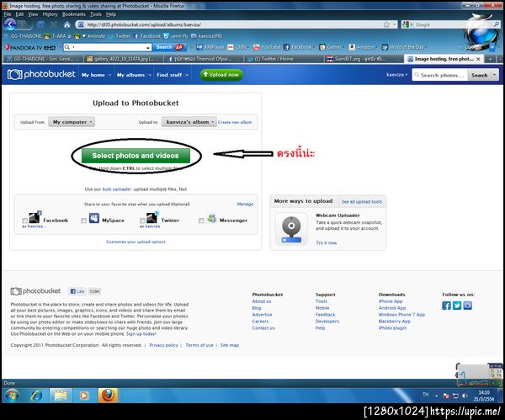The height and width of the screenshot is (420, 505).
Task: Click the footer Twitter follow icon
Action: click(x=457, y=306)
